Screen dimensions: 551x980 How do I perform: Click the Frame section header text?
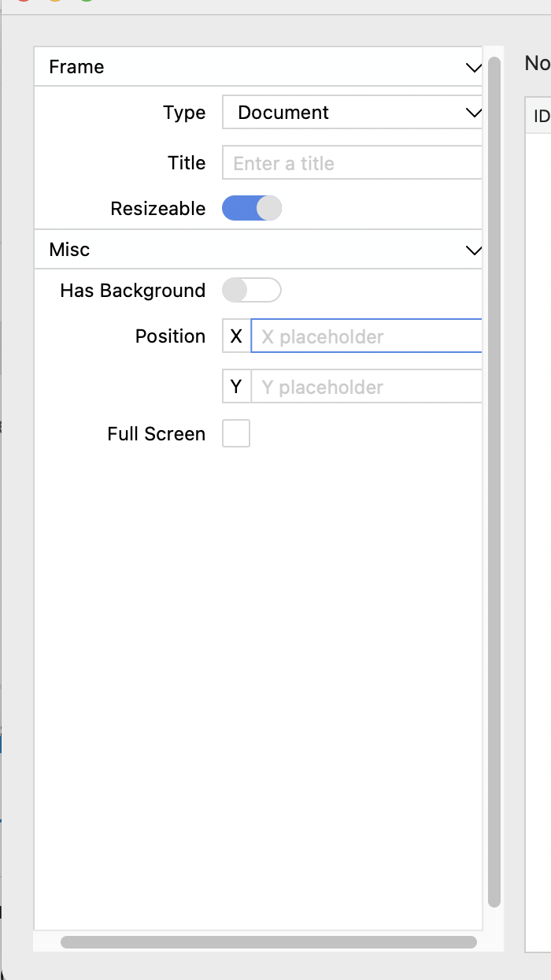tap(76, 67)
